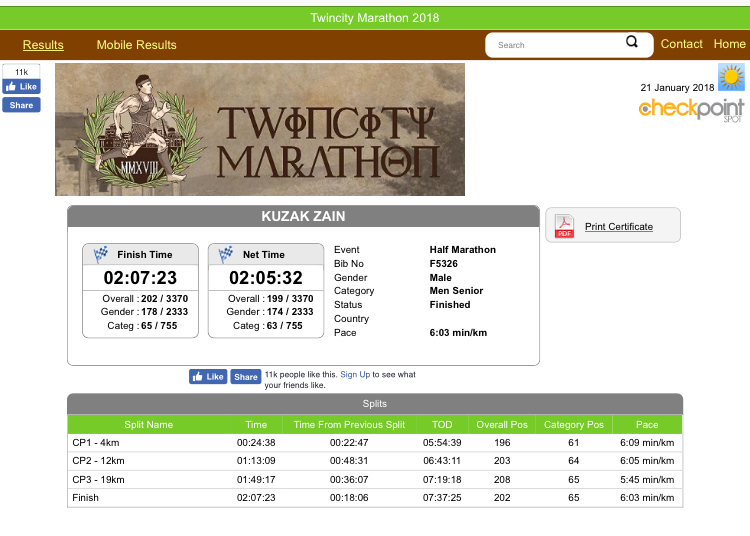Select the CP3 - 19km split row
This screenshot has height=536, width=750.
pyautogui.click(x=375, y=480)
